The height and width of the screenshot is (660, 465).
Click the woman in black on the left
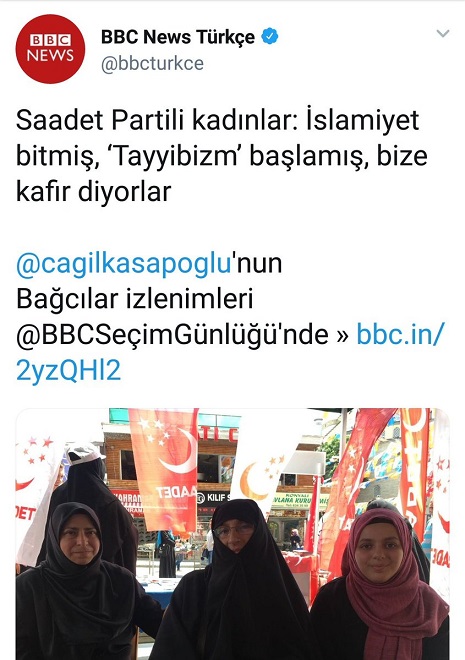pyautogui.click(x=80, y=585)
